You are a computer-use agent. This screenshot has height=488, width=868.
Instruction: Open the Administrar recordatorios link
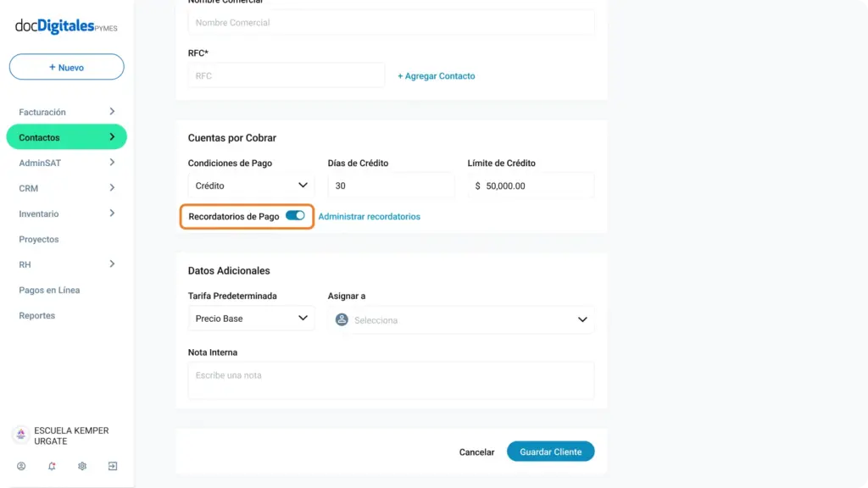coord(370,216)
